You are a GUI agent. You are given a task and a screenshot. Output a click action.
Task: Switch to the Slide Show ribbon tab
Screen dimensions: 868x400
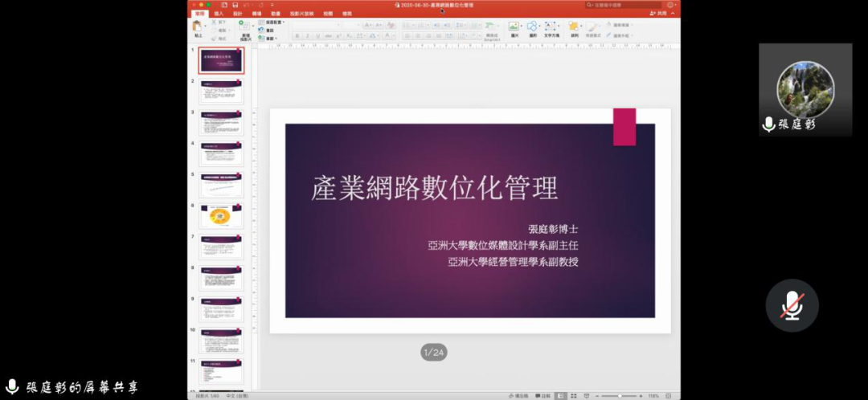301,14
